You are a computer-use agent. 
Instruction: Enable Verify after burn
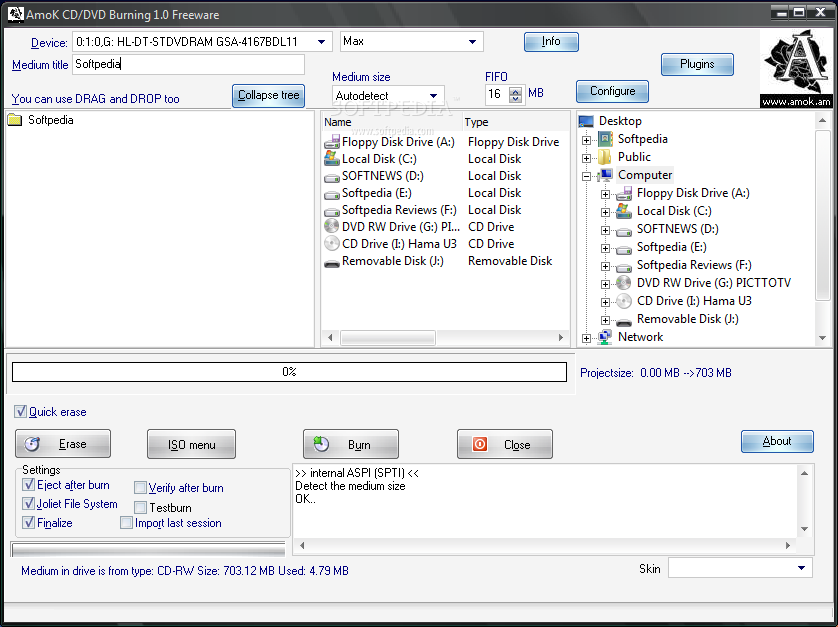(140, 487)
